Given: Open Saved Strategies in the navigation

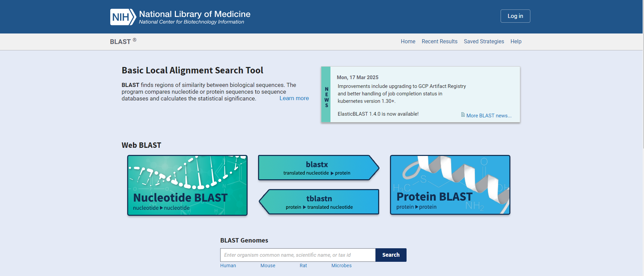Looking at the screenshot, I should tap(484, 42).
